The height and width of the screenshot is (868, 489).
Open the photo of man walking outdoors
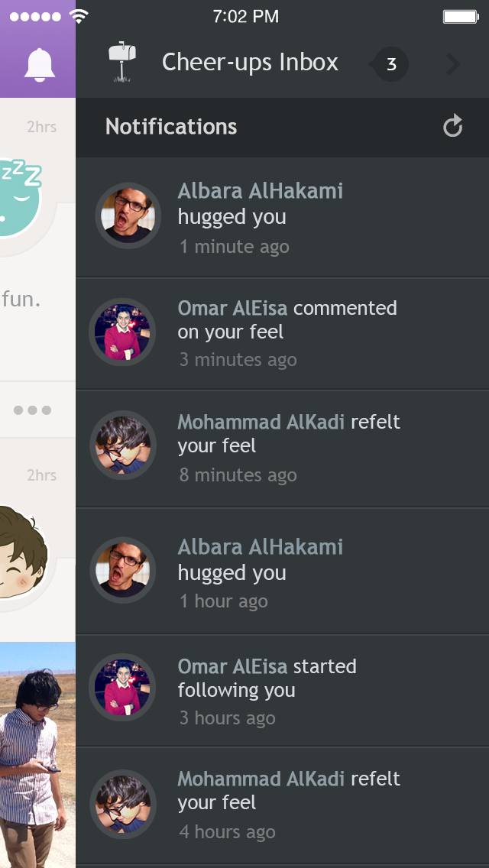[37, 755]
